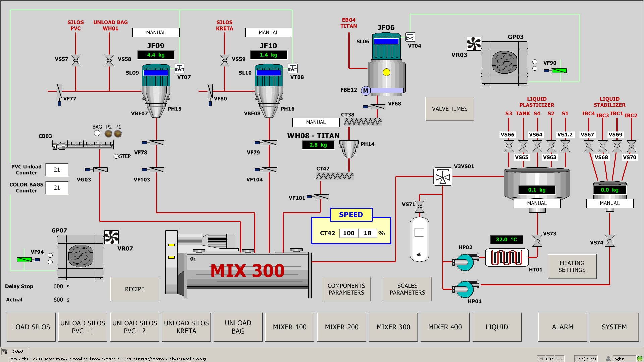The image size is (644, 362).
Task: Open the JF09 MANUAL mode selector
Action: pos(156,33)
